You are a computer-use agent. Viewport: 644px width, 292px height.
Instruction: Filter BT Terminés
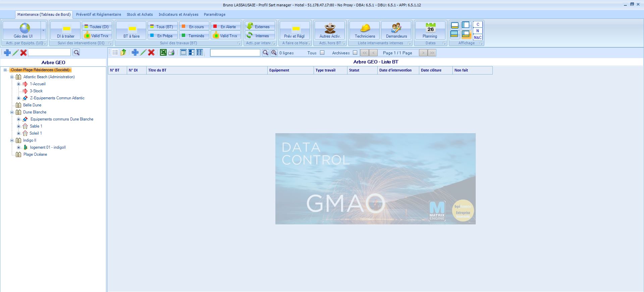click(x=194, y=36)
